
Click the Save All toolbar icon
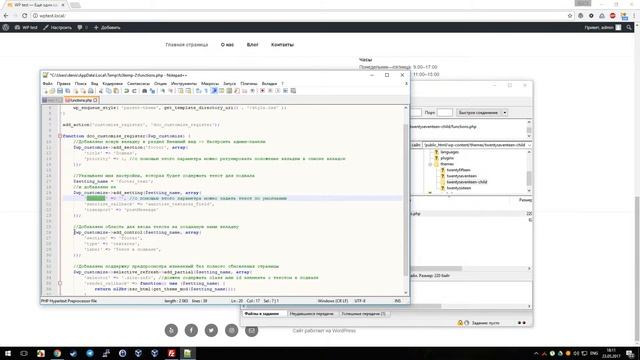[x=67, y=91]
